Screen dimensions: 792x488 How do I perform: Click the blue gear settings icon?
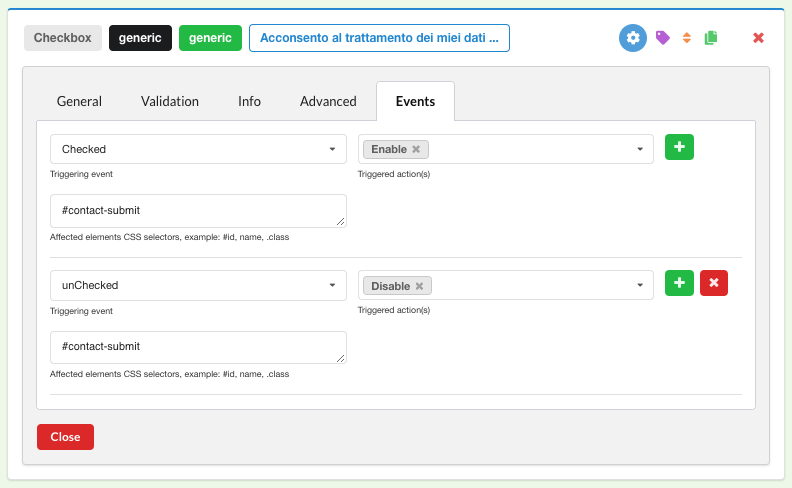click(632, 38)
